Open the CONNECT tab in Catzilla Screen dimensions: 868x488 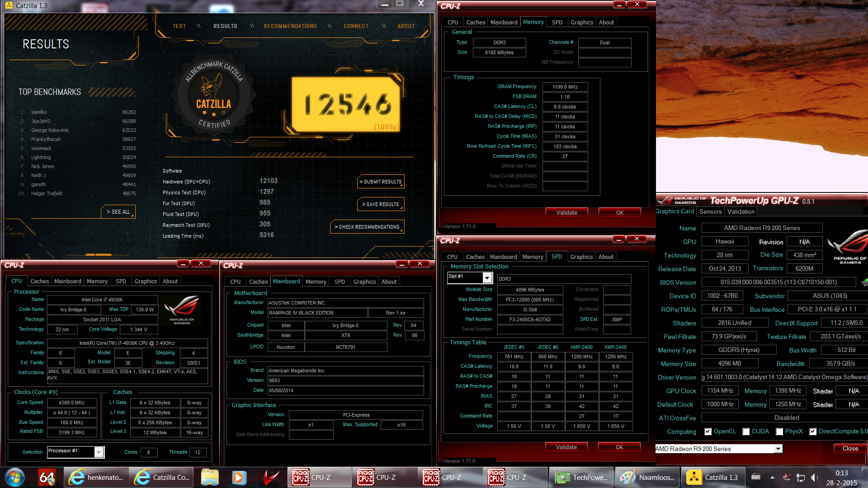(356, 26)
